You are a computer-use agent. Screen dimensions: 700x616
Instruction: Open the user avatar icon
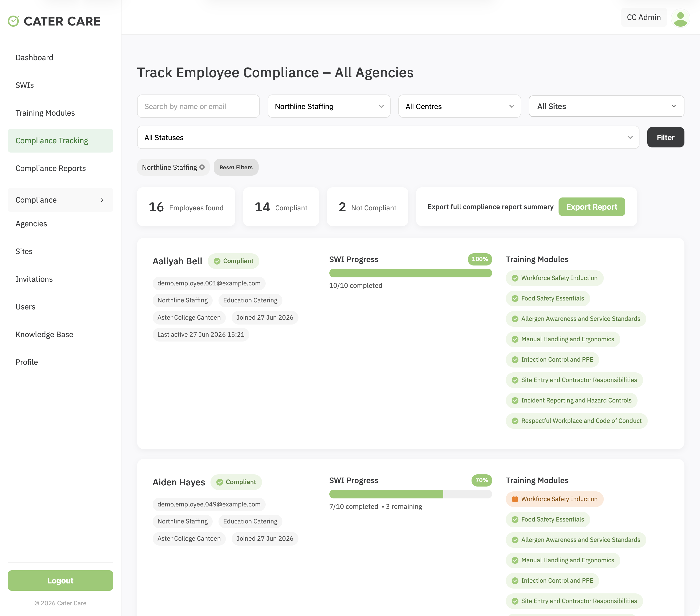coord(680,18)
